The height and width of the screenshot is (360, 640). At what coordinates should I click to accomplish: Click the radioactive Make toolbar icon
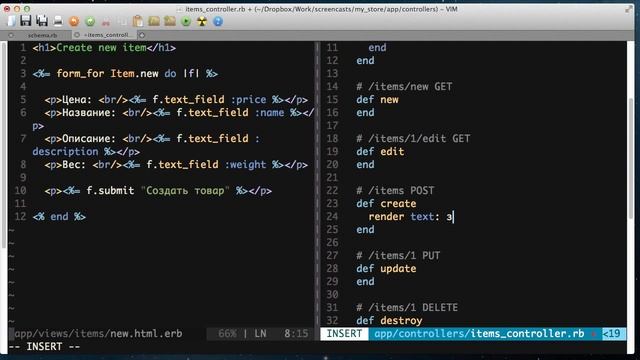pyautogui.click(x=202, y=21)
